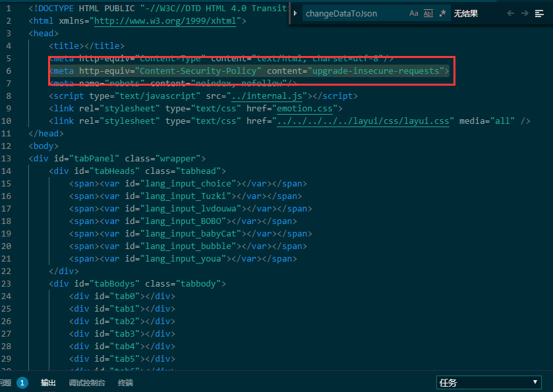Click the tab1 div line
This screenshot has width=553, height=392.
coord(122,309)
